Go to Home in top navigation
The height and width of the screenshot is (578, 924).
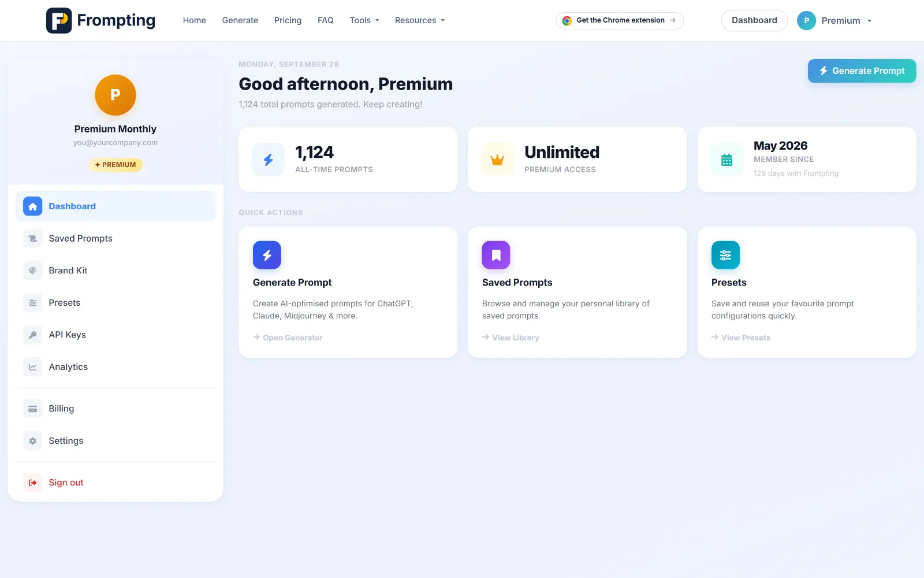pos(195,20)
